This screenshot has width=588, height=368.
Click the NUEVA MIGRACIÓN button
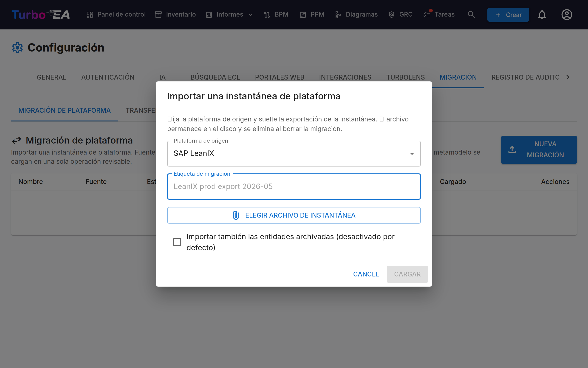tap(539, 150)
